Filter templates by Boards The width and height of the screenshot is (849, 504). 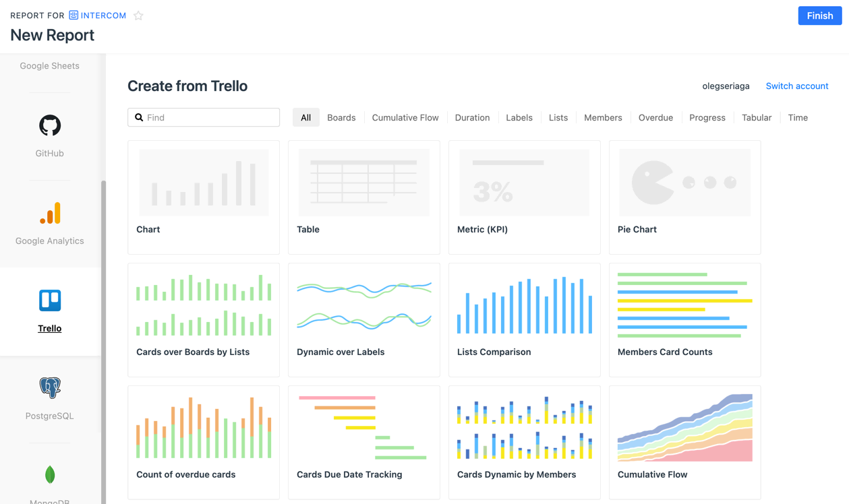click(341, 117)
